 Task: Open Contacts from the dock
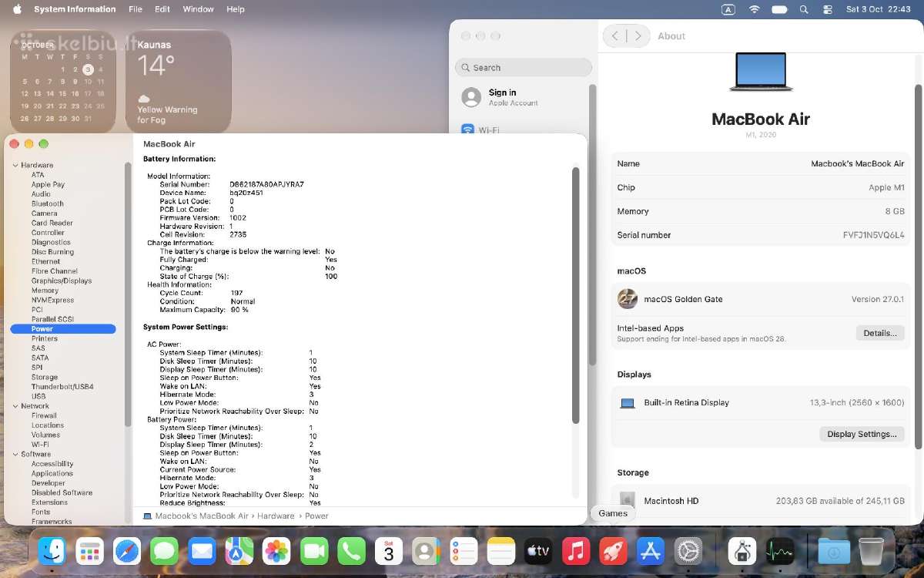coord(426,551)
